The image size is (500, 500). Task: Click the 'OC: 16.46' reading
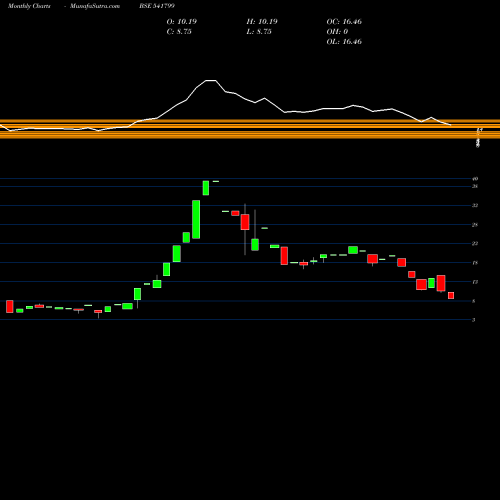344,21
